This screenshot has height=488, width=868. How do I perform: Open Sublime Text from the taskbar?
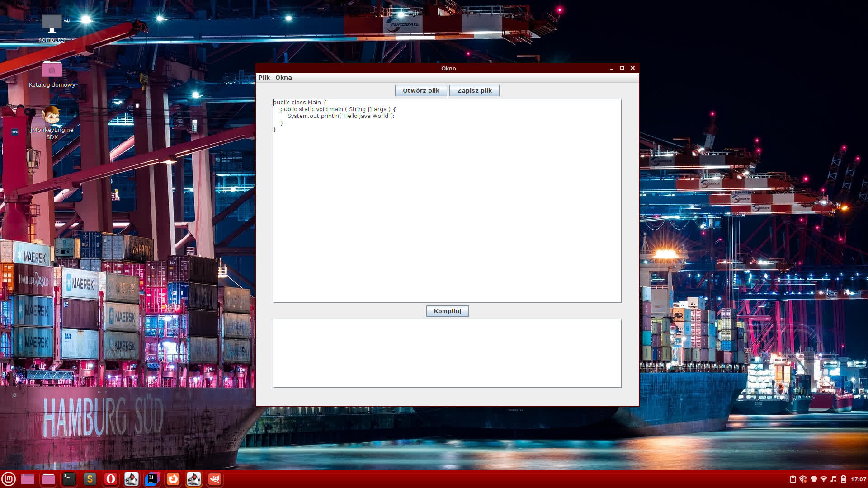point(90,479)
